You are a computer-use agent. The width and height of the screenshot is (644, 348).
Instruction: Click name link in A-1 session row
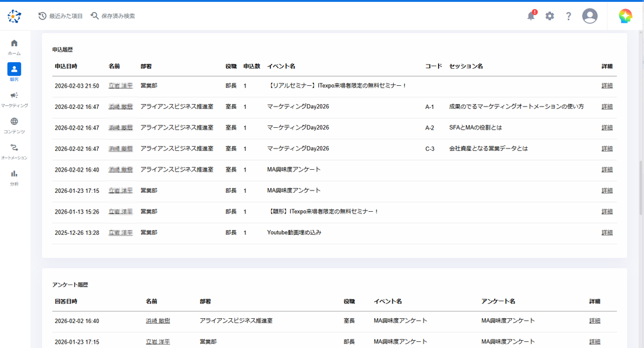pos(120,106)
